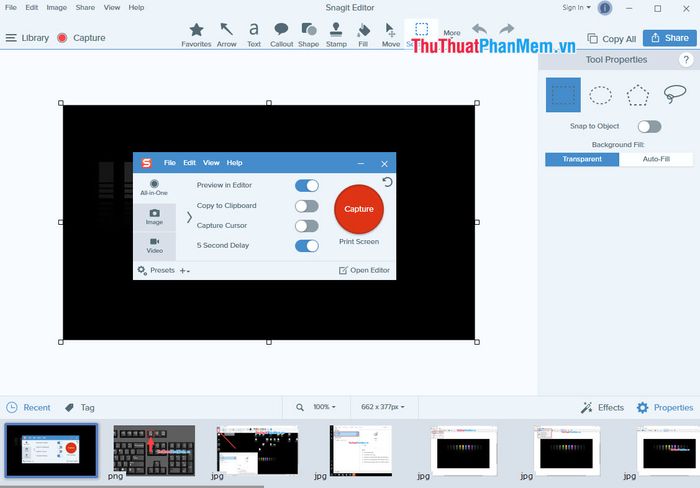Choose the freehand lasso selection shape
This screenshot has width=700, height=488.
675,94
